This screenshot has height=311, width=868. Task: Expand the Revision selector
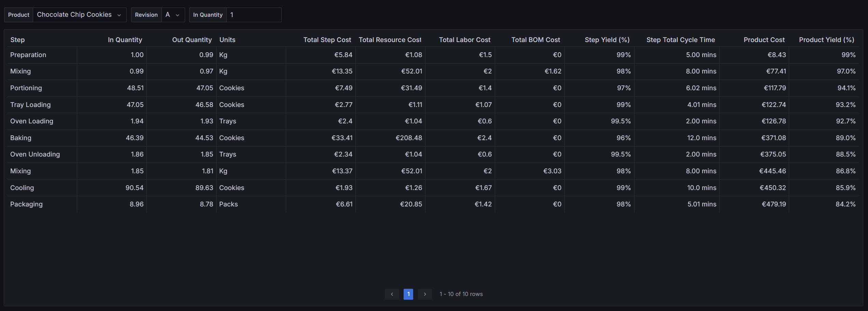point(172,15)
